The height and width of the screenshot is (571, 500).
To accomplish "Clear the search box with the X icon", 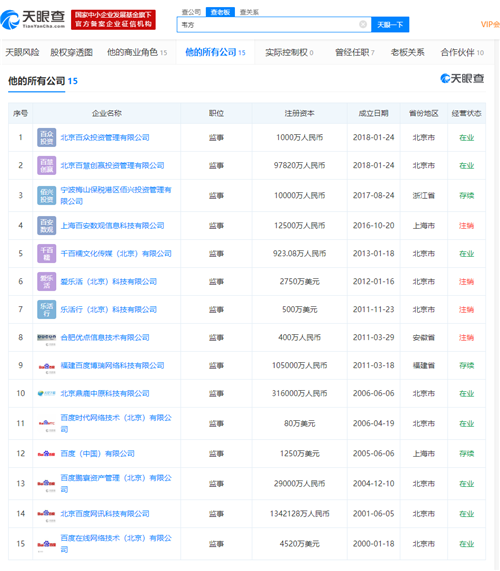I will [x=363, y=24].
